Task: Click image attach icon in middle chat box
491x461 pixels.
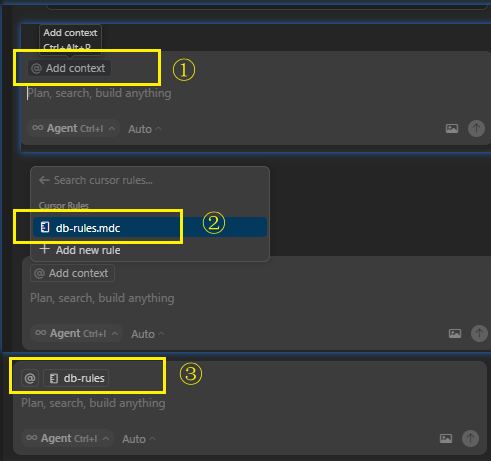Action: [455, 333]
